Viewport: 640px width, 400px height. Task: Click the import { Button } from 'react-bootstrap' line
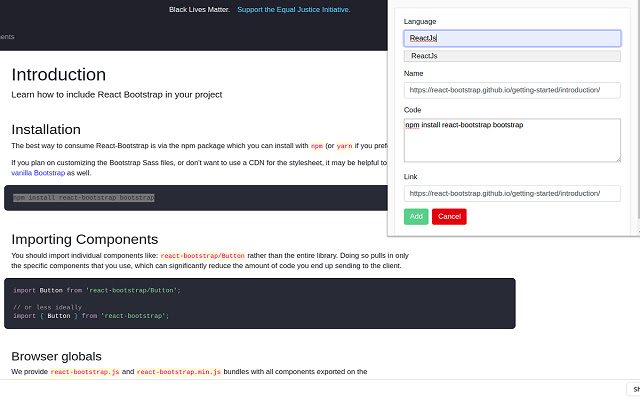click(91, 316)
